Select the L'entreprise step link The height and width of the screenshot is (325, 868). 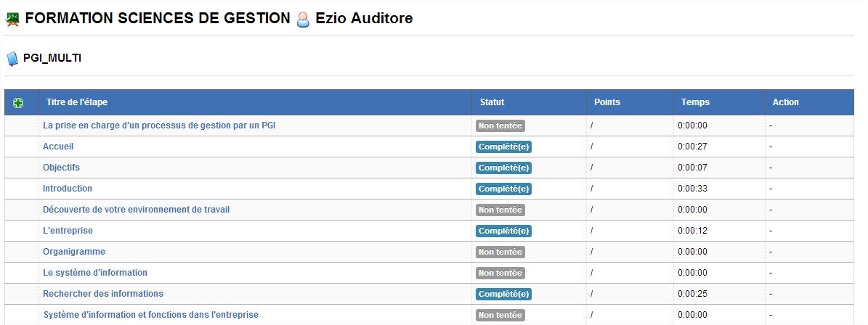(x=68, y=231)
